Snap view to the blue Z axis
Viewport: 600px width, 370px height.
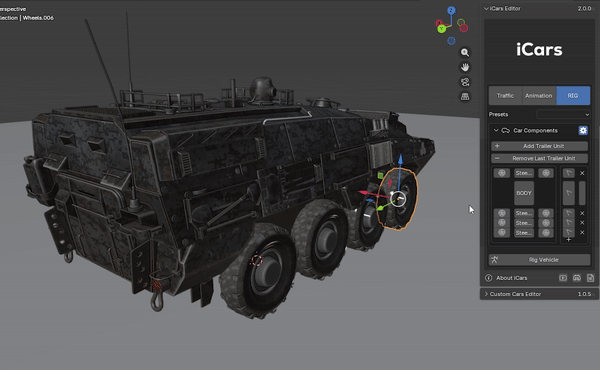point(452,10)
